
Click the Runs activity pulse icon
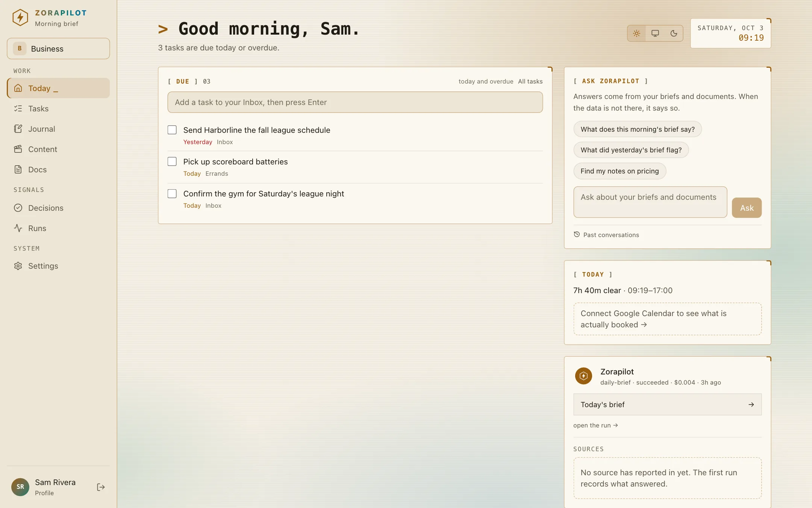pyautogui.click(x=18, y=228)
